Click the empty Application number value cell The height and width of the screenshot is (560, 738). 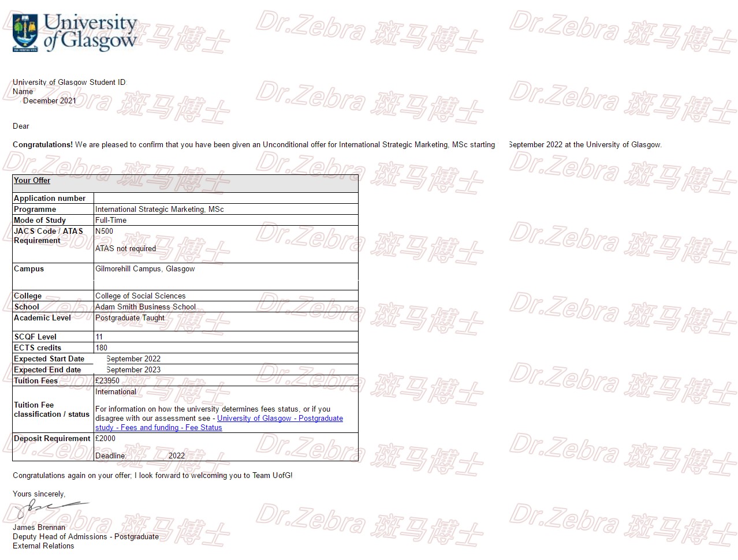pyautogui.click(x=225, y=198)
